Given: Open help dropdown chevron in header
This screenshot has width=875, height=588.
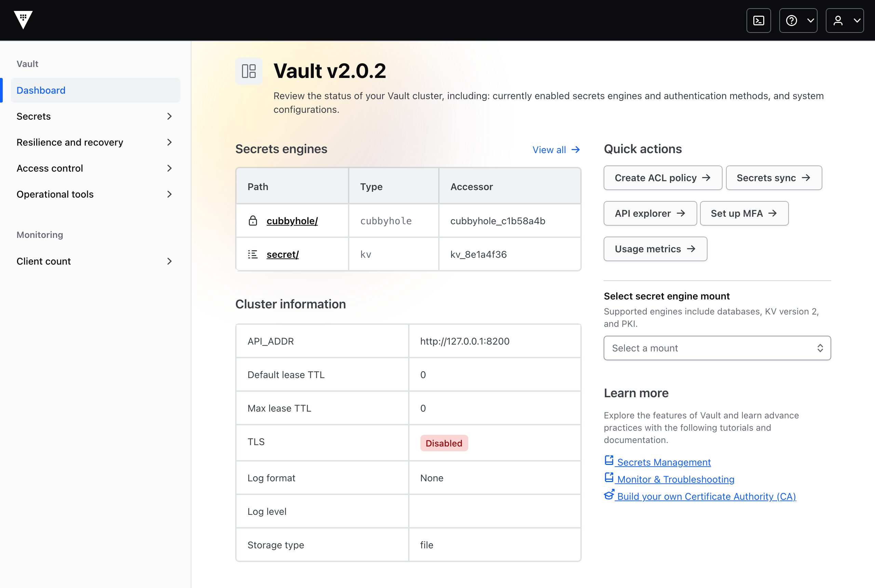Looking at the screenshot, I should coord(810,20).
